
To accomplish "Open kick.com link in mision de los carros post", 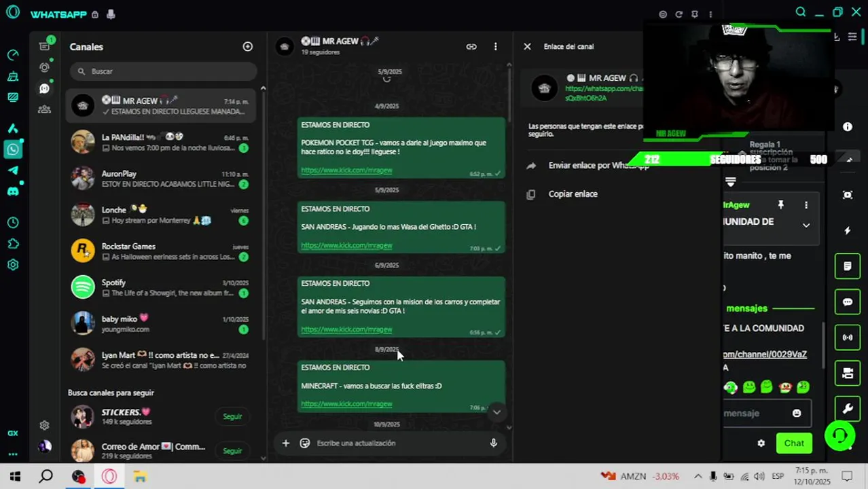I will coord(346,329).
